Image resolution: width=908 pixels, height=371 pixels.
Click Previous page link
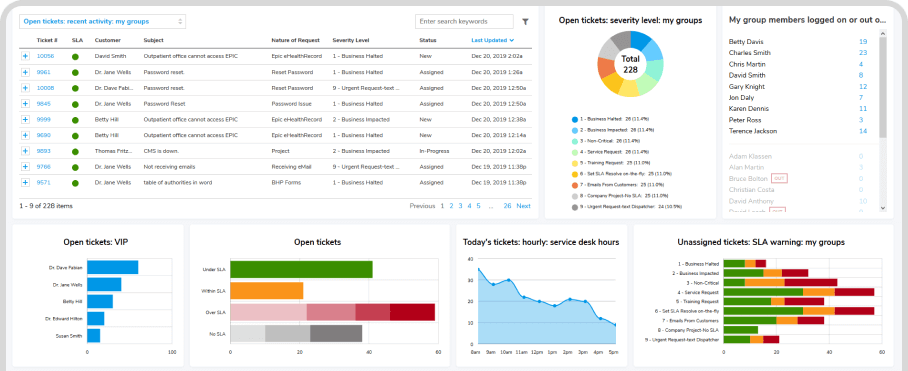(422, 206)
